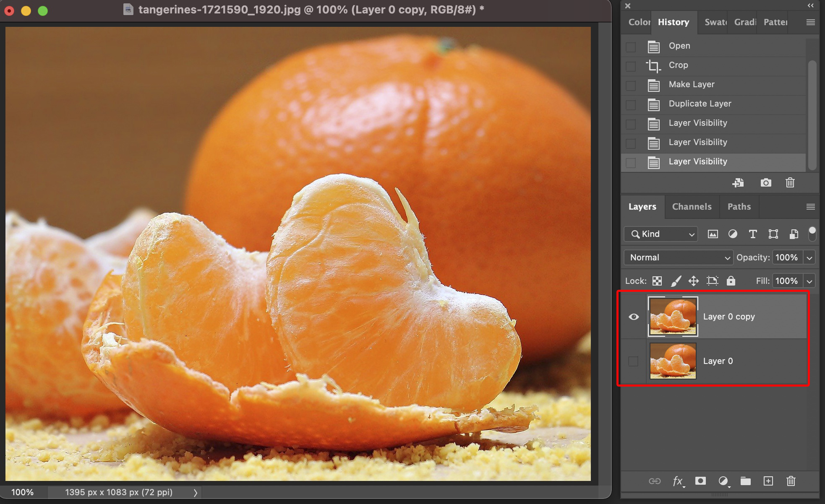Select the Make Layer history state
The height and width of the screenshot is (504, 825).
coord(691,84)
